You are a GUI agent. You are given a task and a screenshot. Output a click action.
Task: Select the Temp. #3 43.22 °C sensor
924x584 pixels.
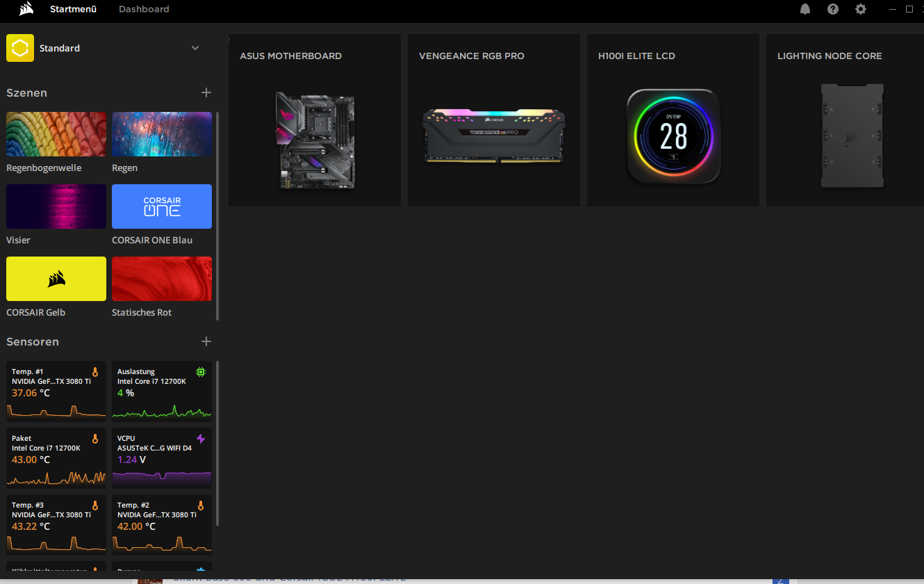(x=56, y=525)
